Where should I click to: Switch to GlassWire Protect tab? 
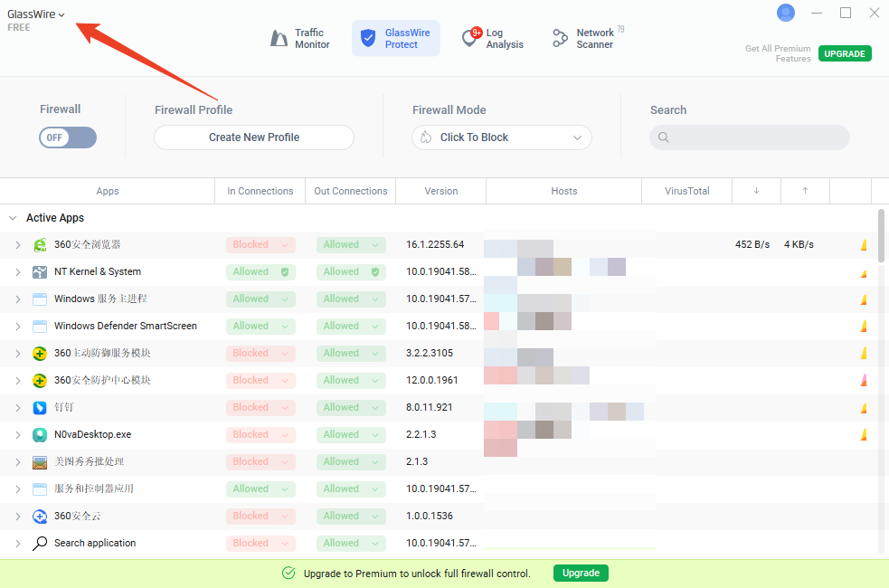coord(396,39)
